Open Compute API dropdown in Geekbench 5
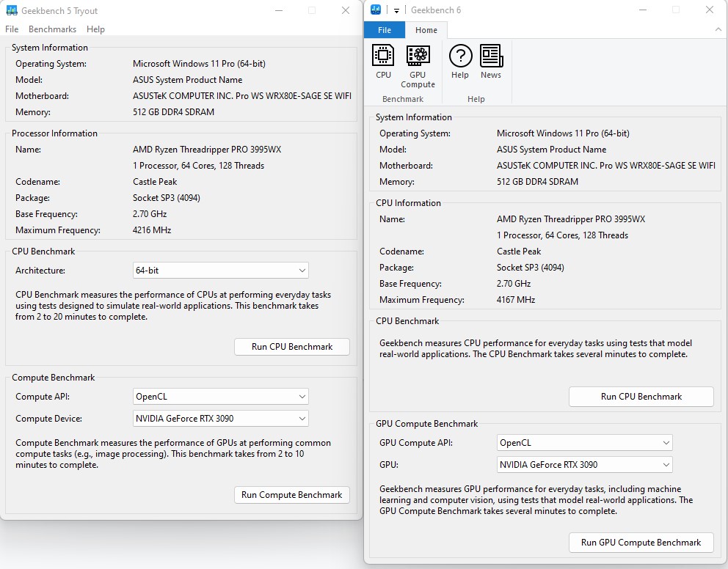This screenshot has height=569, width=728. [220, 397]
